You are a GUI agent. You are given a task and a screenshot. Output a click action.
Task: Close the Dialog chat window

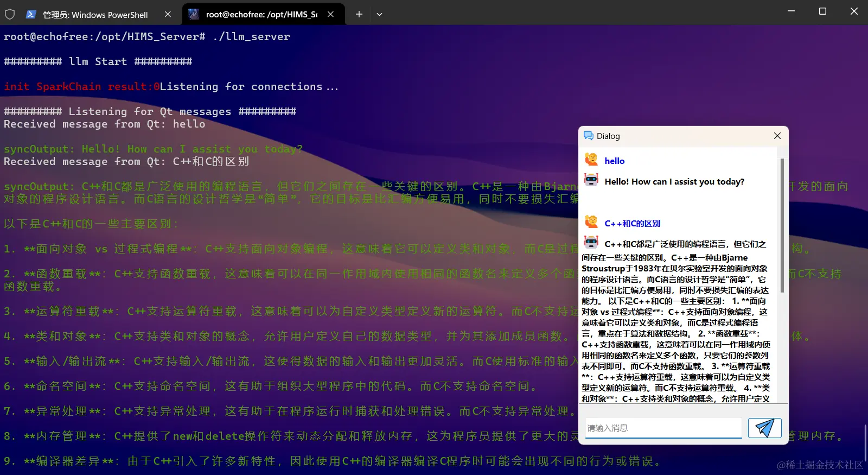pyautogui.click(x=777, y=136)
